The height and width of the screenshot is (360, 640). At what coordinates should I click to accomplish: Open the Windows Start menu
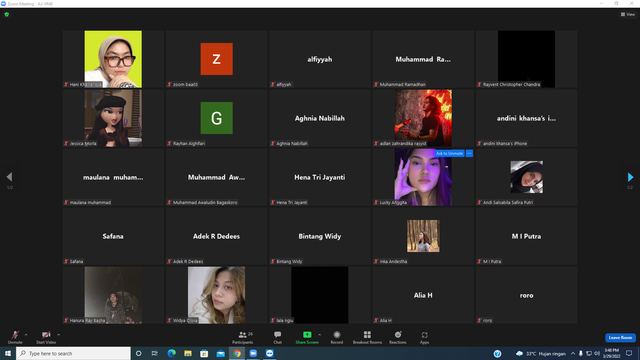[x=8, y=353]
